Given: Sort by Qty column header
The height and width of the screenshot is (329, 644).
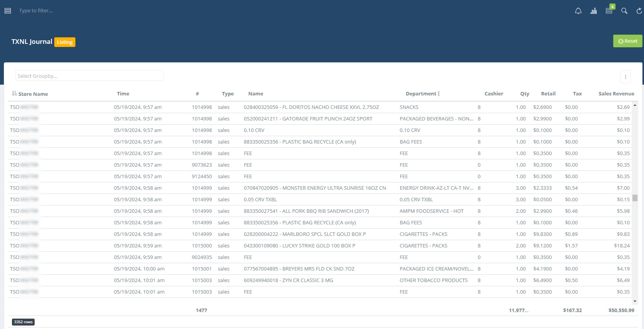Looking at the screenshot, I should click(525, 94).
